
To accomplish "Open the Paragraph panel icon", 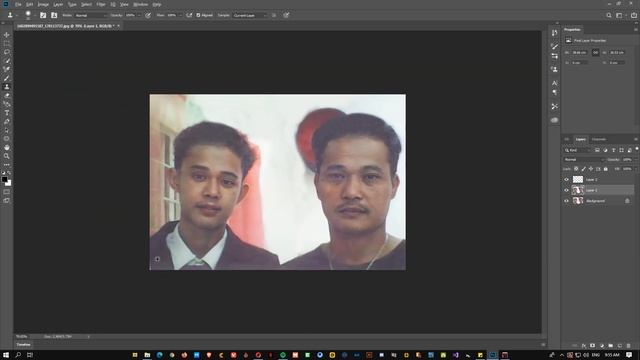I will (554, 93).
